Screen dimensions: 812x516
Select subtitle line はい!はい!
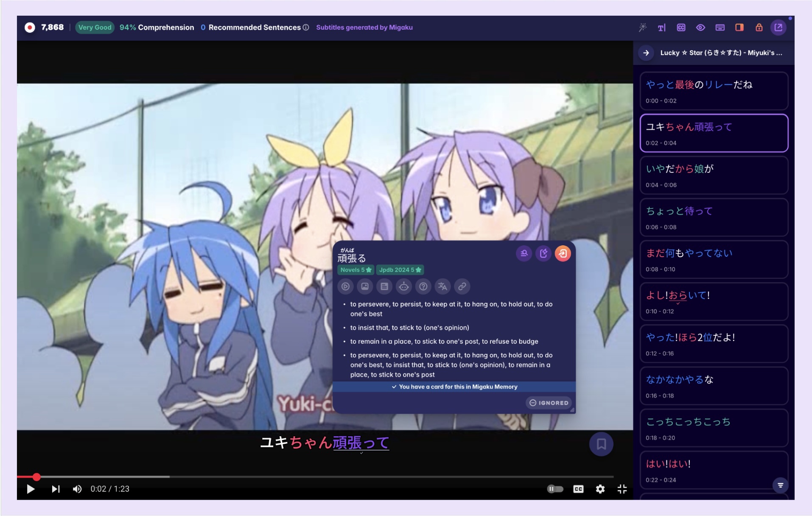tap(714, 470)
